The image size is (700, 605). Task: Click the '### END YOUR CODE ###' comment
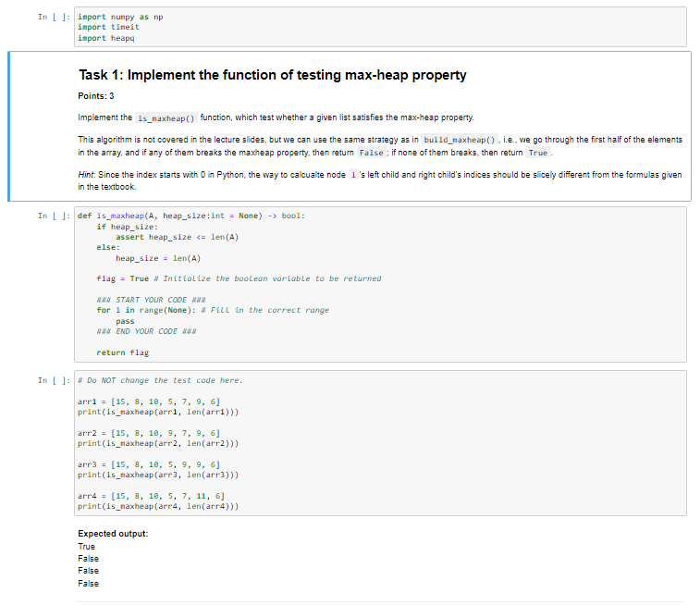pyautogui.click(x=146, y=331)
